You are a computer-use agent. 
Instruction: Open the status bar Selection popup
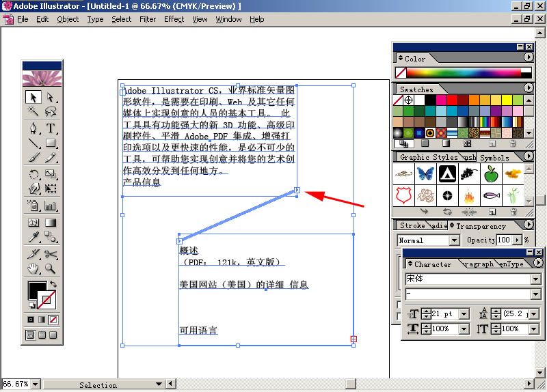159,384
